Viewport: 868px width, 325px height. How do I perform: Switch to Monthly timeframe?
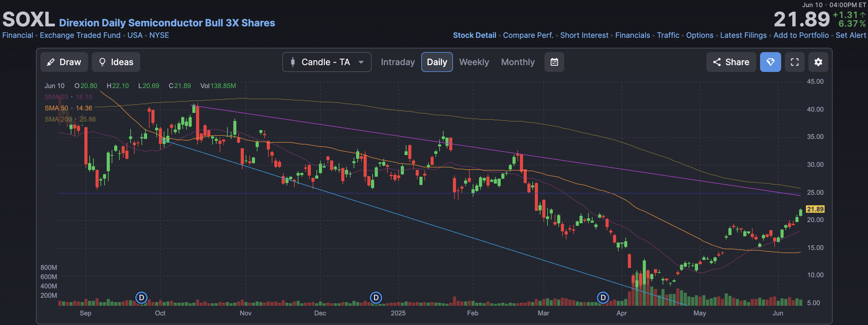[x=517, y=62]
